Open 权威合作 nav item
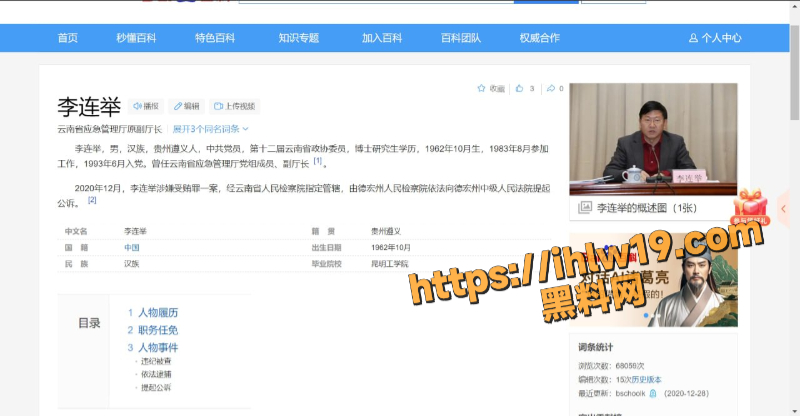 539,38
